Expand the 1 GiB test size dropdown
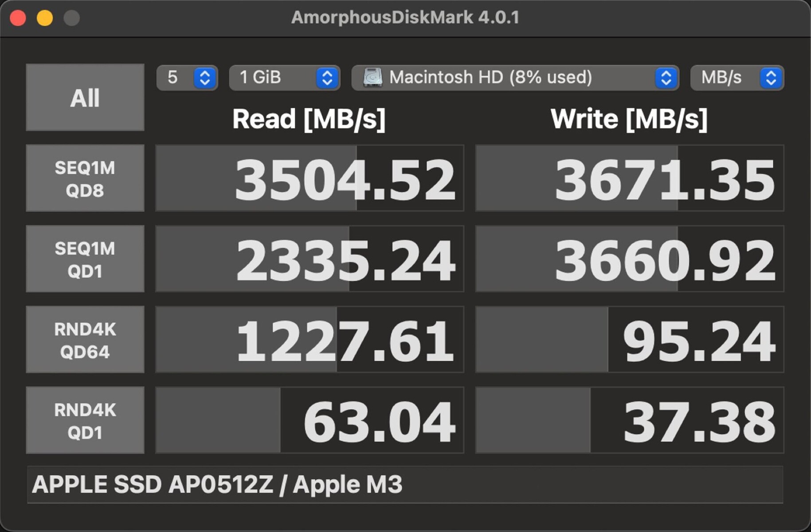Screen dimensions: 811x532 point(275,78)
